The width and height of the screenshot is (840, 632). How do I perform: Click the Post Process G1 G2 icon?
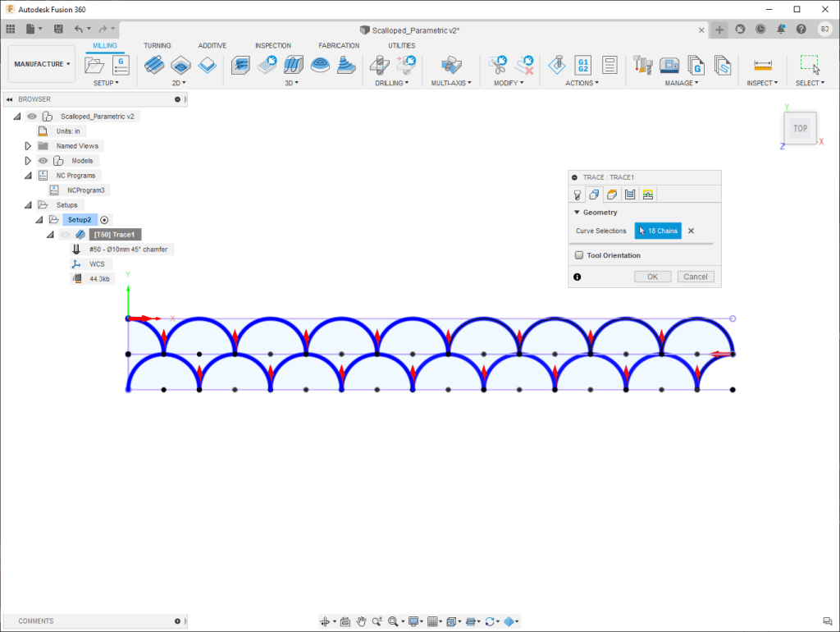click(583, 64)
